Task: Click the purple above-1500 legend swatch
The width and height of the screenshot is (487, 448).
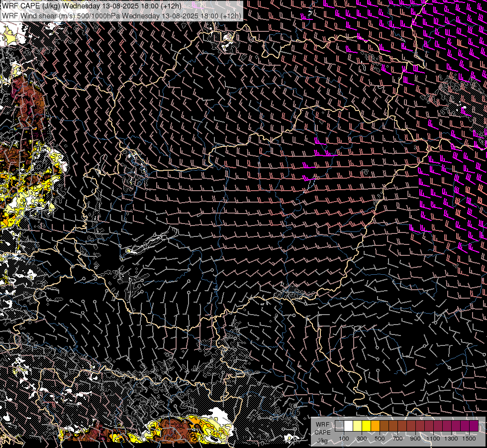Action: coord(474,426)
